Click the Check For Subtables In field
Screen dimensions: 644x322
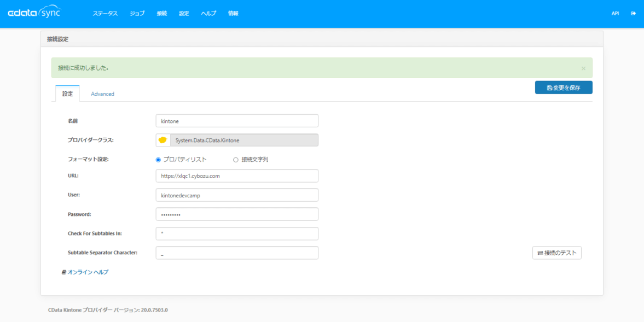click(x=237, y=233)
